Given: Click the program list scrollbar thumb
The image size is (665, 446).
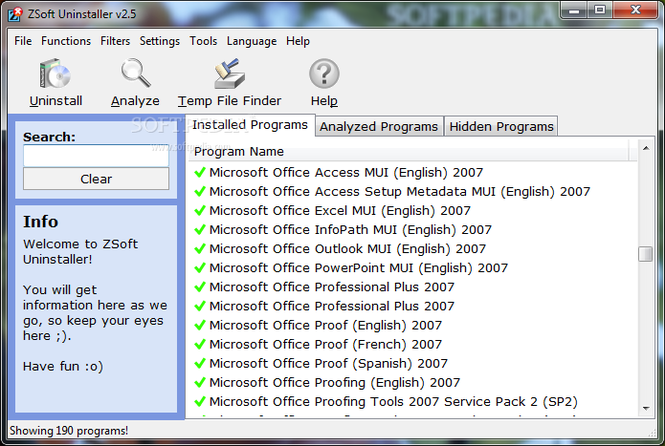Looking at the screenshot, I should pyautogui.click(x=645, y=253).
